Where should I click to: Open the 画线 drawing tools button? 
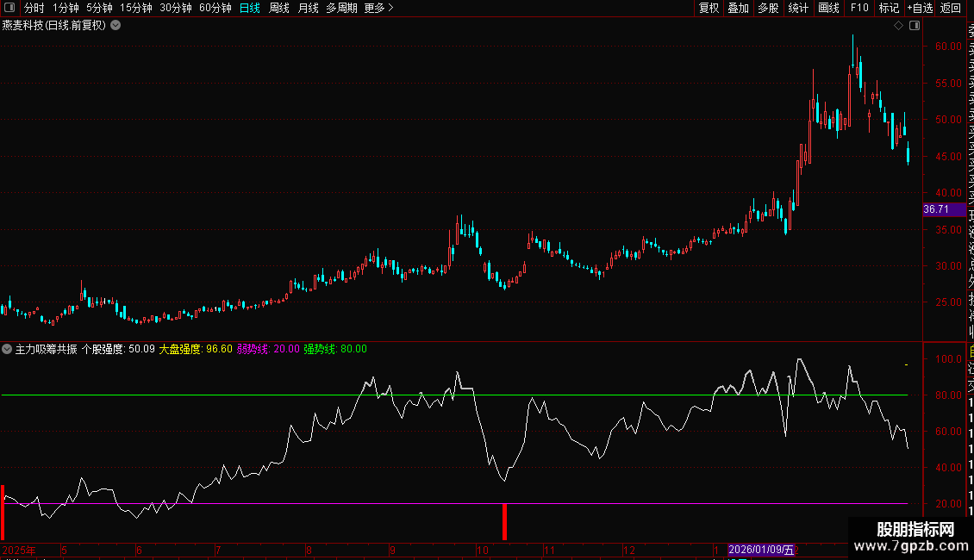coord(828,8)
